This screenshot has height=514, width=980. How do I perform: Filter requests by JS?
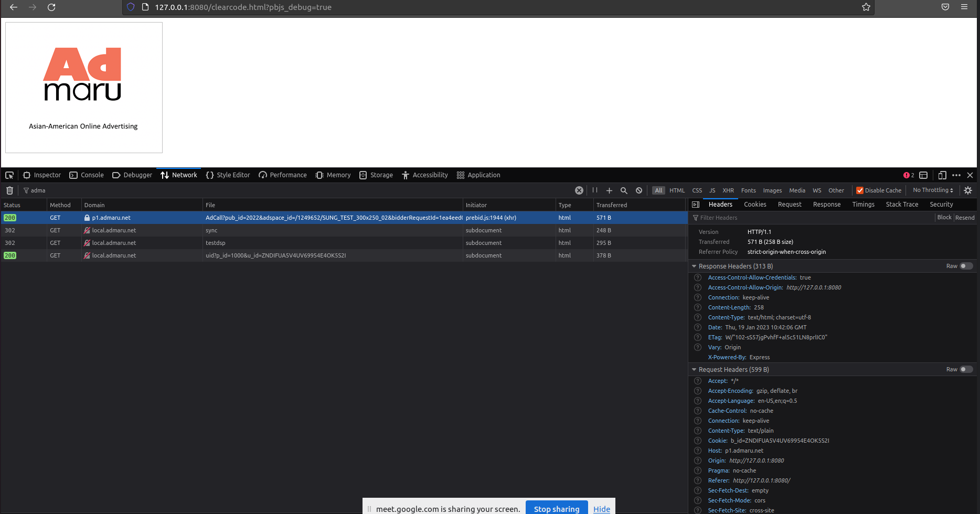click(x=712, y=190)
